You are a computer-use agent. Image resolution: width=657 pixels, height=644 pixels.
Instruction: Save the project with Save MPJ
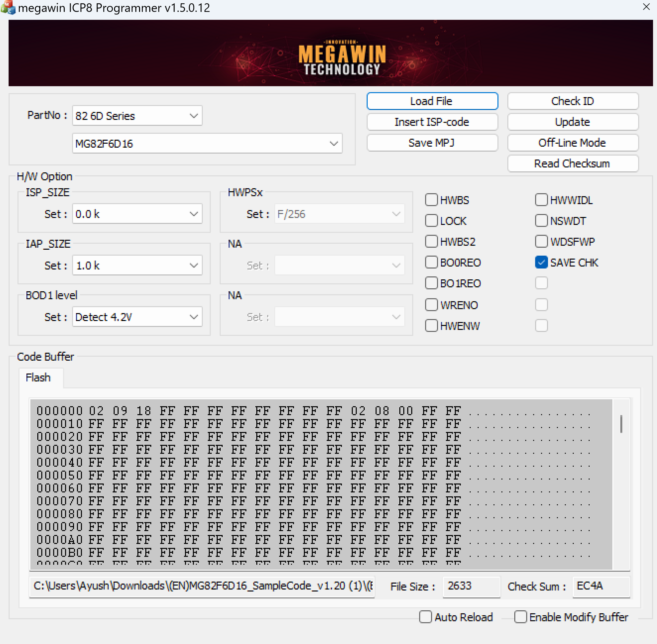coord(432,143)
